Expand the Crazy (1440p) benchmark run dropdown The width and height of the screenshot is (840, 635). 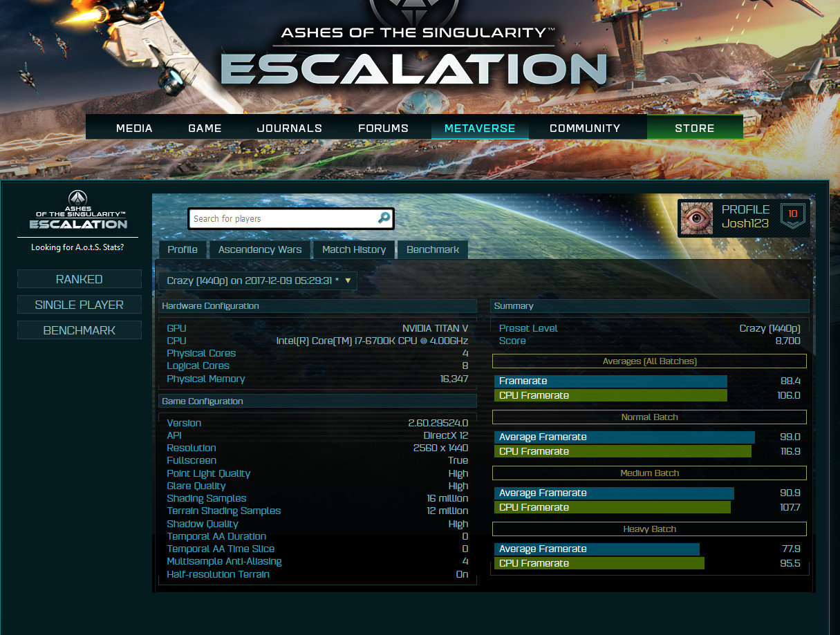pyautogui.click(x=258, y=281)
